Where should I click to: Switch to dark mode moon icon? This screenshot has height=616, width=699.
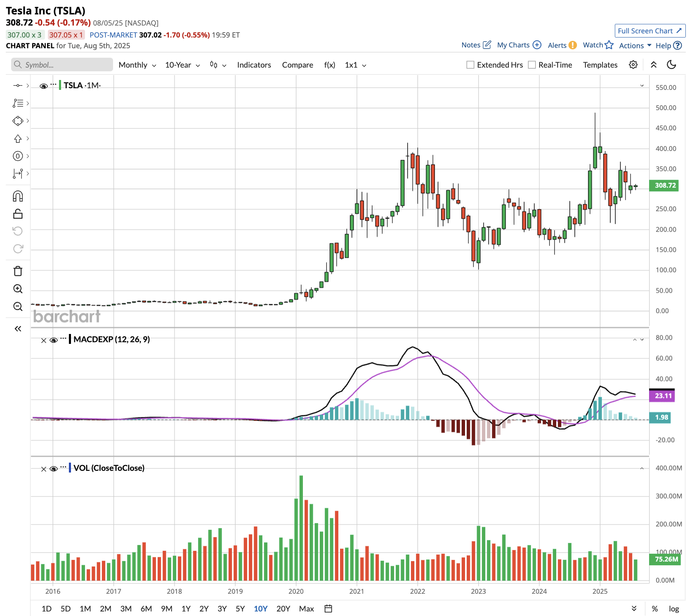[x=672, y=65]
